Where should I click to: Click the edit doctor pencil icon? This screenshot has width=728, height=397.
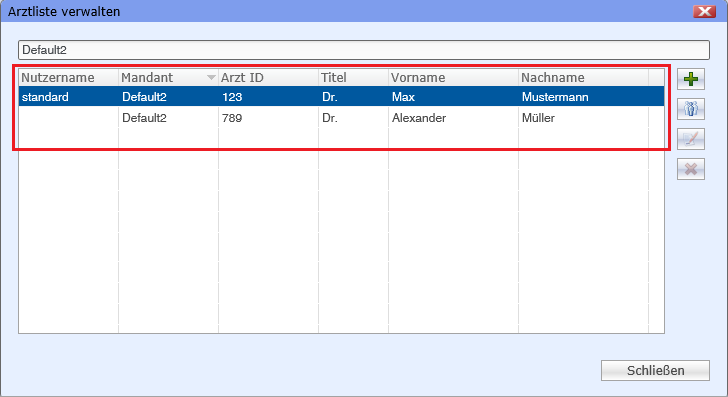(691, 139)
